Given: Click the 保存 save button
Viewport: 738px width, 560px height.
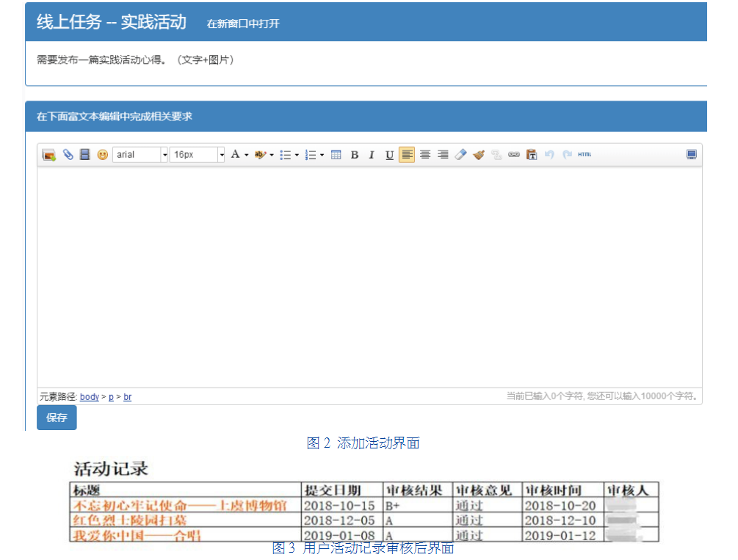Looking at the screenshot, I should tap(57, 418).
